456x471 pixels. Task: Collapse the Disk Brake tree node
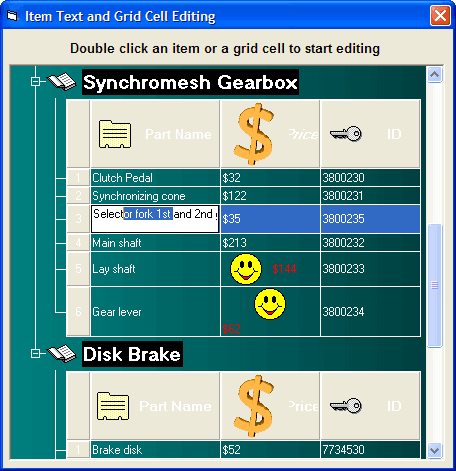click(x=35, y=353)
